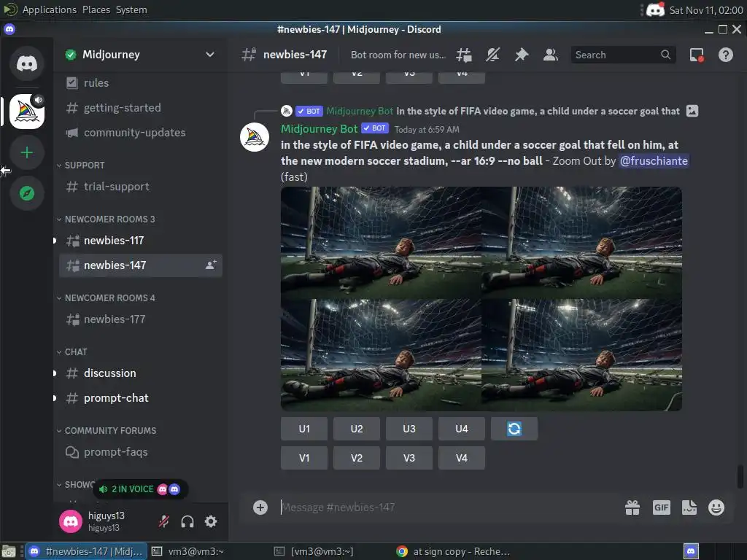This screenshot has width=747, height=560.
Task: Open Discord direct messages home icon
Action: coord(27,63)
